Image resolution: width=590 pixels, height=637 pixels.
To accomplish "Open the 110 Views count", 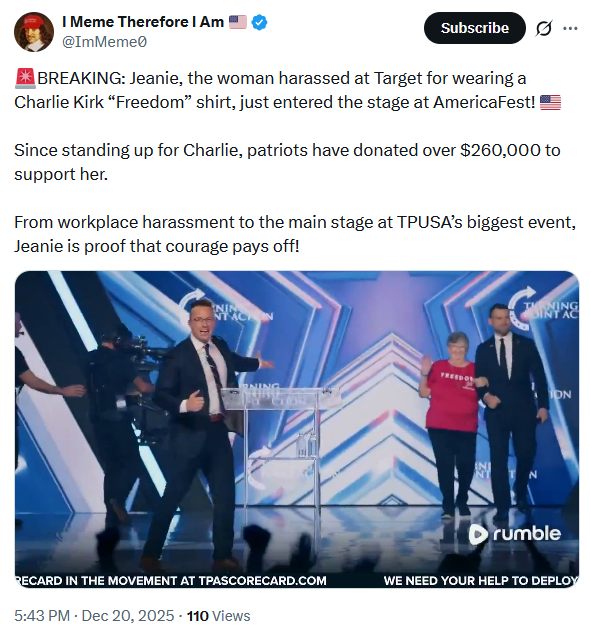I will point(219,616).
